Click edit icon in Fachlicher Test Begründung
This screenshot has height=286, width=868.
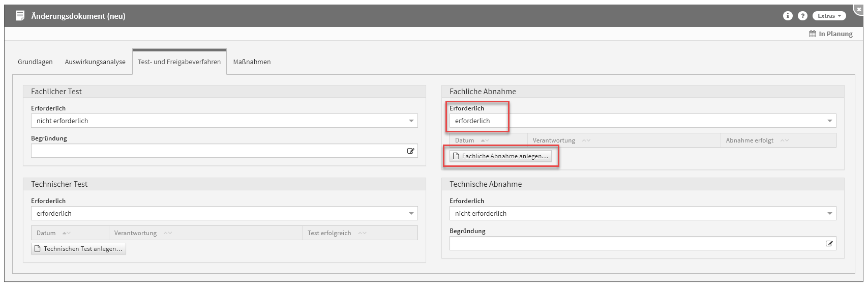pos(410,151)
